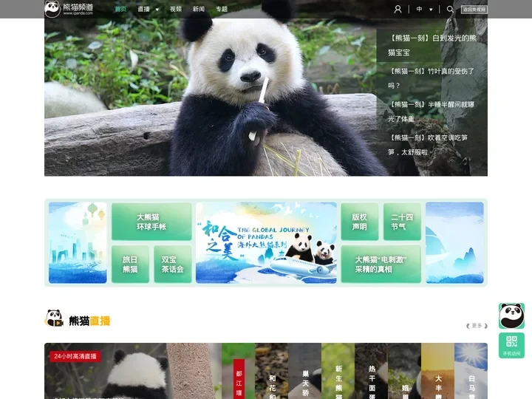This screenshot has height=399, width=532.
Task: Select the 巢天骄 live channel strip
Action: (x=304, y=371)
